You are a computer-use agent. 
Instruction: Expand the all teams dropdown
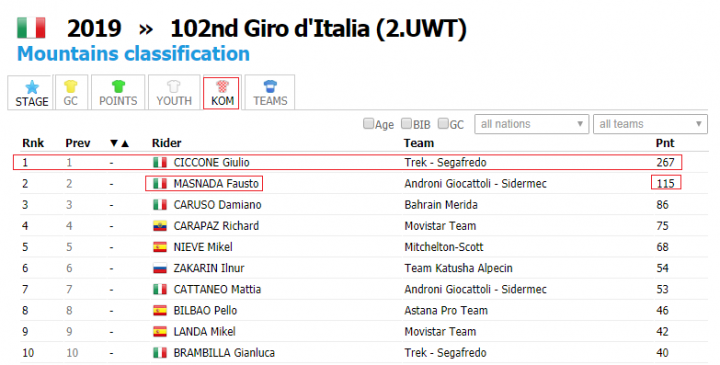click(x=650, y=124)
